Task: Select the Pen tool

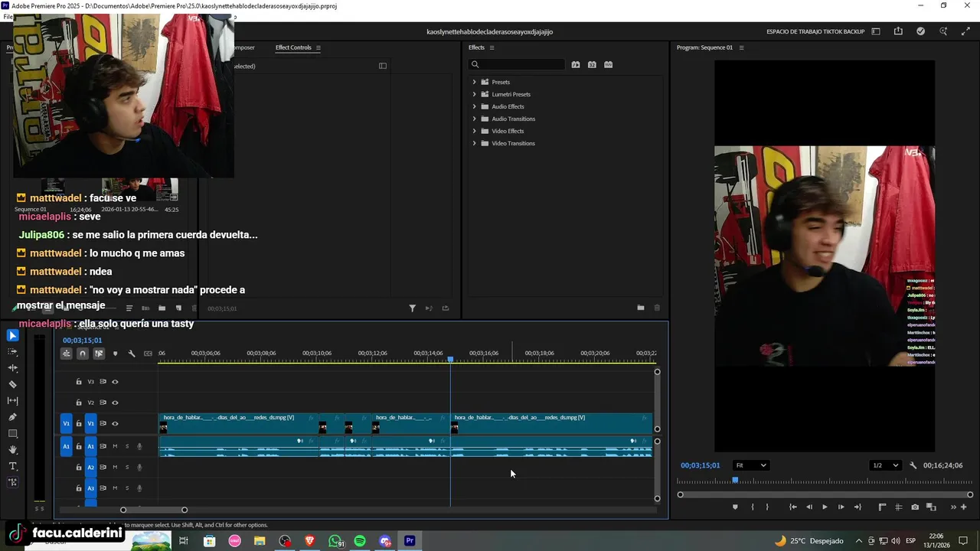Action: tap(12, 417)
